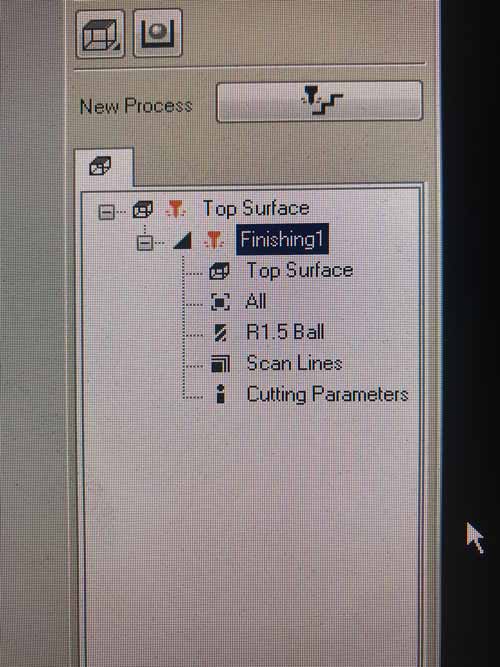This screenshot has width=500, height=667.
Task: Create a new process with the stepped-tool button
Action: coord(319,102)
